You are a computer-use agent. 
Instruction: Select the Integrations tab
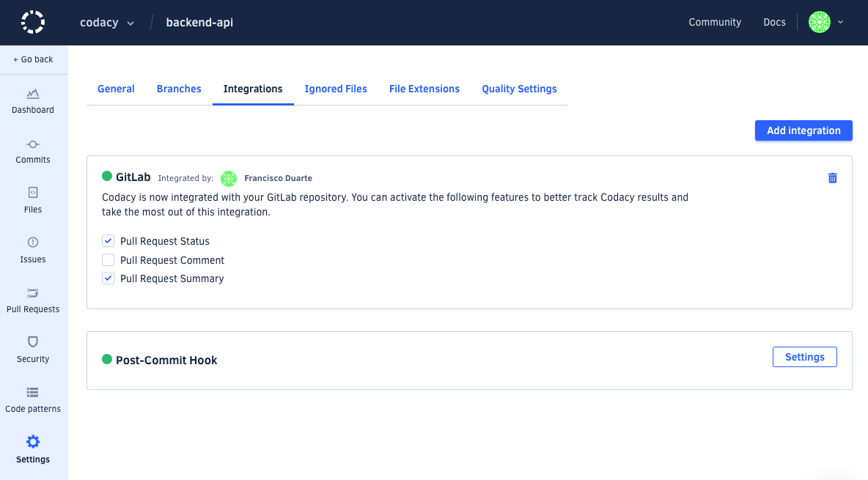coord(253,89)
